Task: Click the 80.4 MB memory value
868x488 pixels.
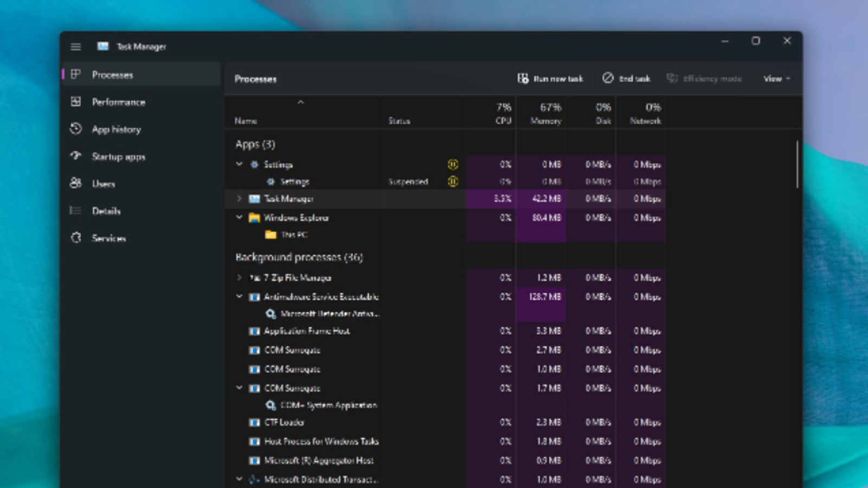Action: [546, 217]
